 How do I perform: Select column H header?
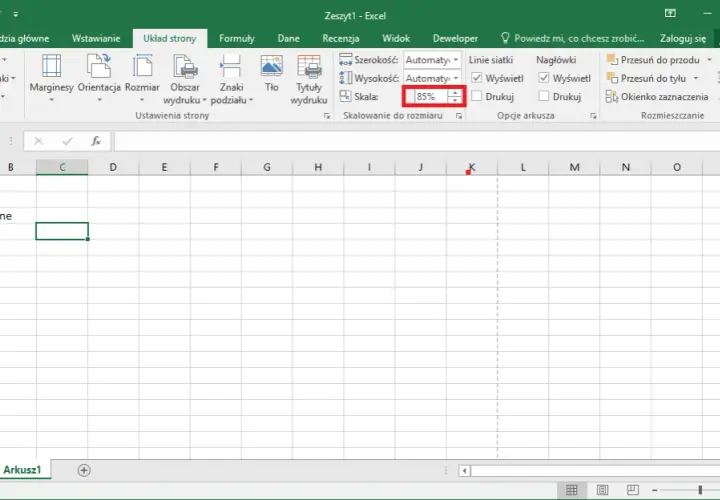click(x=318, y=168)
